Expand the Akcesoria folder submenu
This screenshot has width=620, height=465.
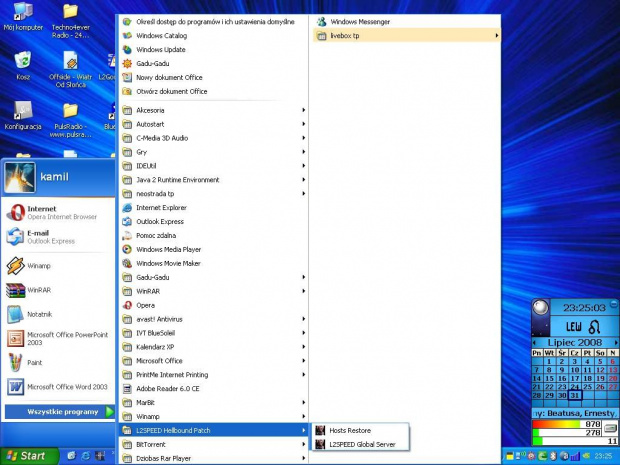click(214, 110)
